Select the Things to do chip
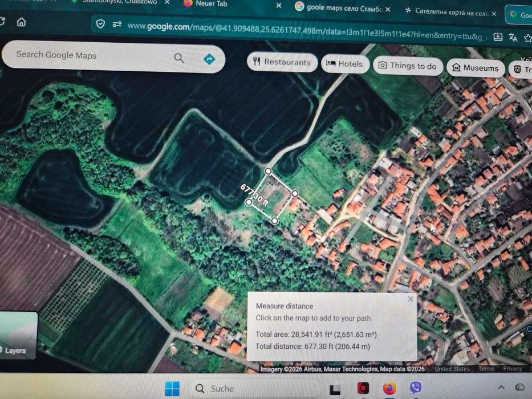 point(408,66)
